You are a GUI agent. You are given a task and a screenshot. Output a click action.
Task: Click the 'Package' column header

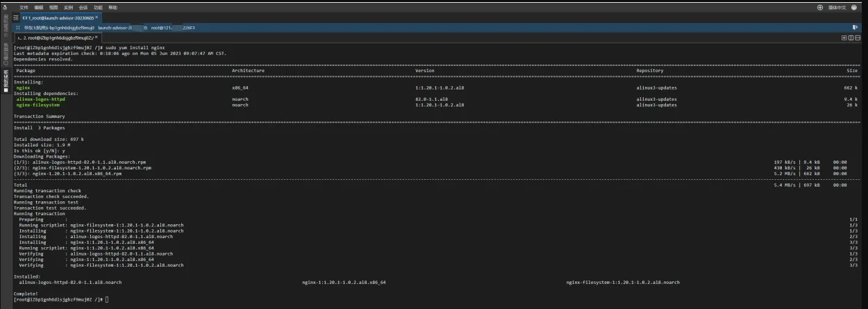click(26, 70)
